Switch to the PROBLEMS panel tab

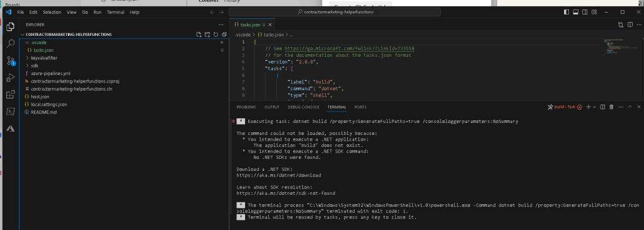(x=246, y=107)
